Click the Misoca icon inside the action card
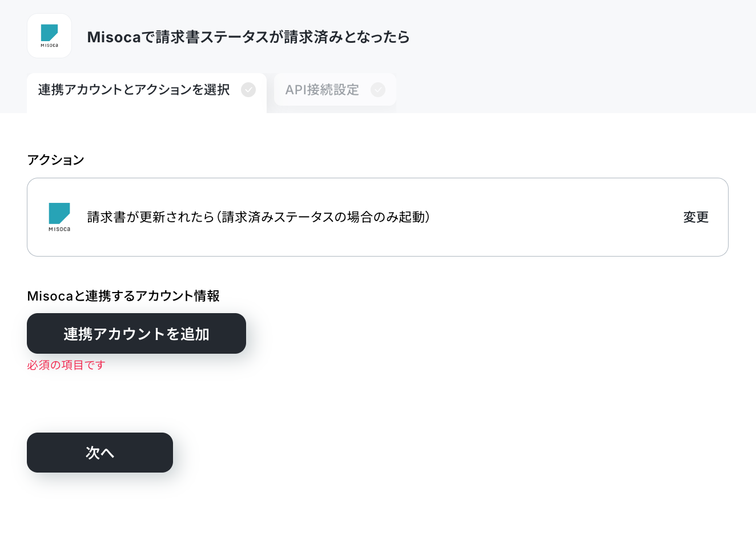Viewport: 756px width, 536px height. pos(59,217)
